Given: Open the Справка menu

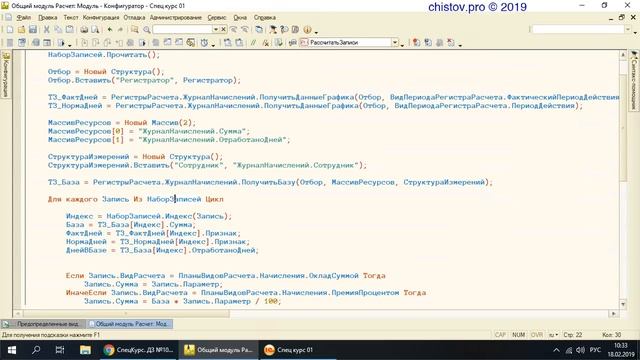Looking at the screenshot, I should pyautogui.click(x=264, y=18).
